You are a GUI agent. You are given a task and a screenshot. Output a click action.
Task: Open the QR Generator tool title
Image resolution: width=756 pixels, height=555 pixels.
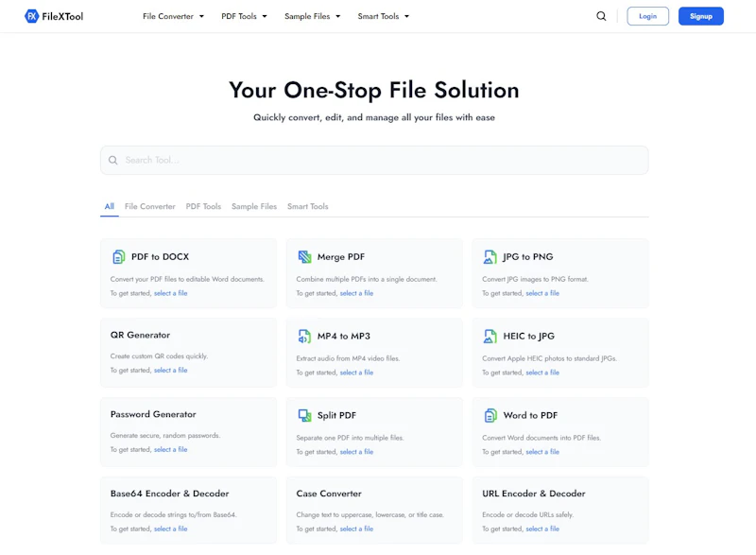tap(140, 335)
